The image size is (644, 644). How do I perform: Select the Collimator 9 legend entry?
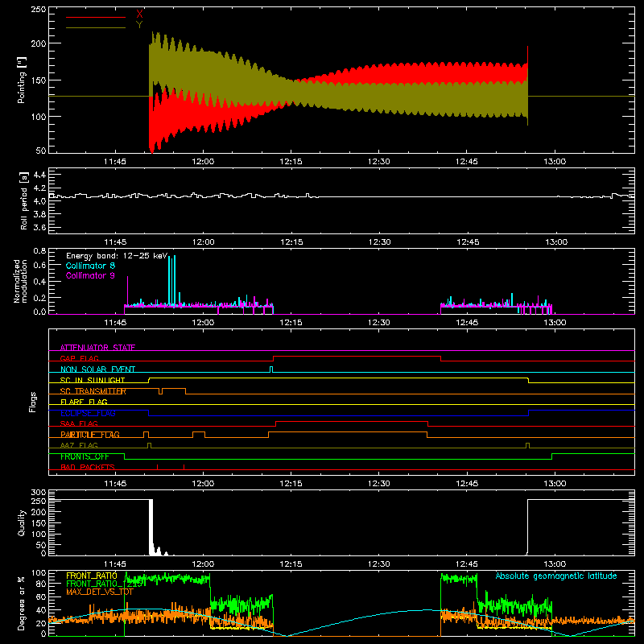90,275
